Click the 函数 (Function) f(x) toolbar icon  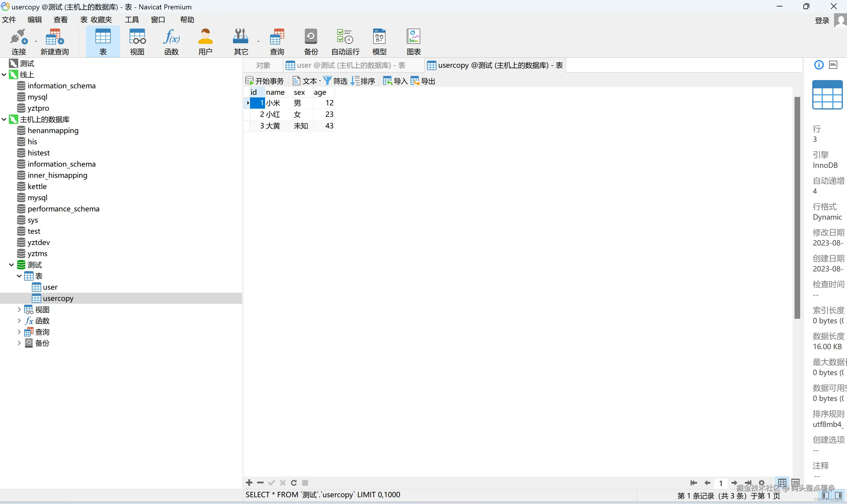pos(171,42)
